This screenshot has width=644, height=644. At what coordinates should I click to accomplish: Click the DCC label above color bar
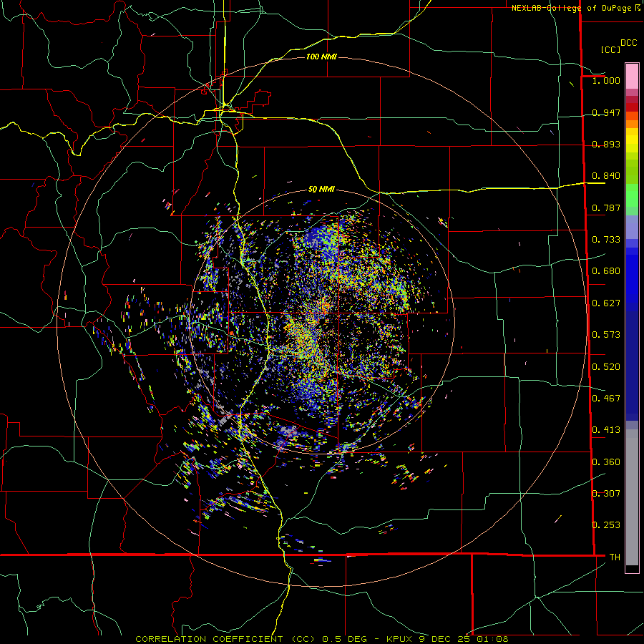(628, 43)
